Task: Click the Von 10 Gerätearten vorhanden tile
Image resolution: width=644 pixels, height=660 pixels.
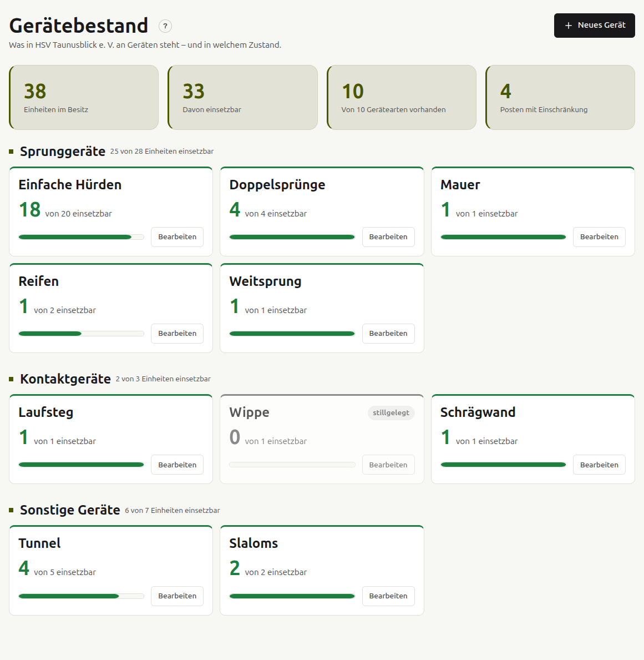Action: pyautogui.click(x=401, y=97)
